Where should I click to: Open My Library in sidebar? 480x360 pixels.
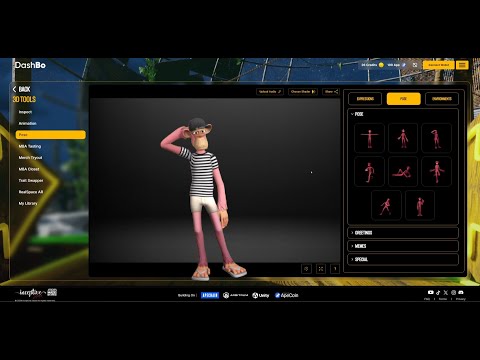click(28, 203)
